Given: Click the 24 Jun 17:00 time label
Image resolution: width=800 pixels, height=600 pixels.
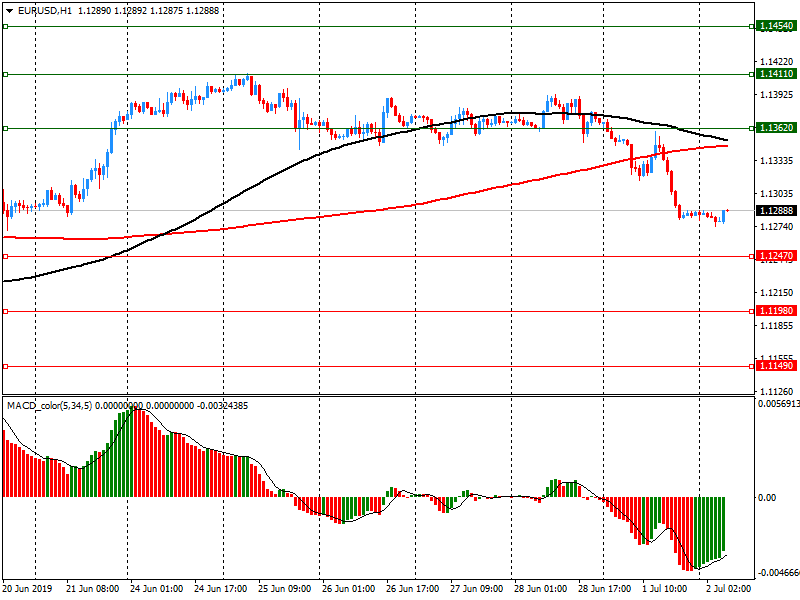Looking at the screenshot, I should click(220, 589).
